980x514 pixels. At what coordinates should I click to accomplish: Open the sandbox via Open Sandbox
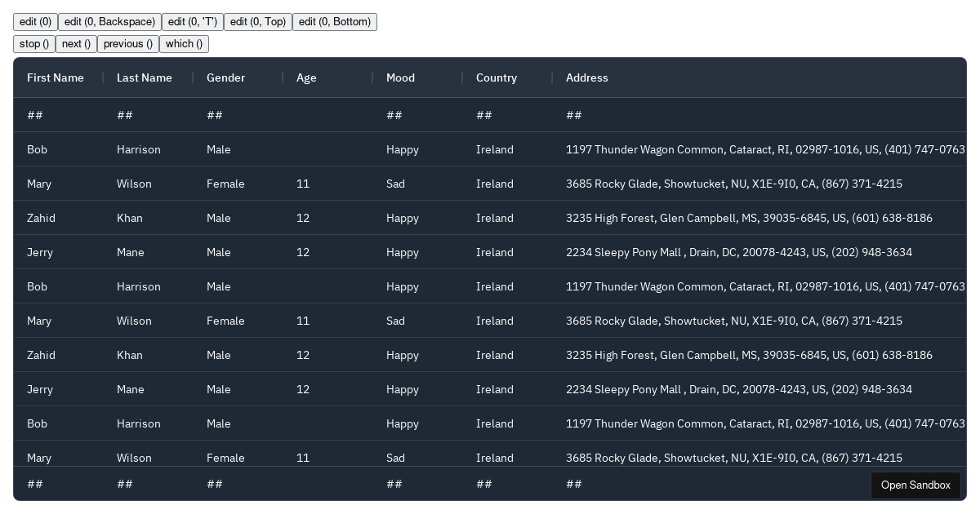tap(915, 485)
